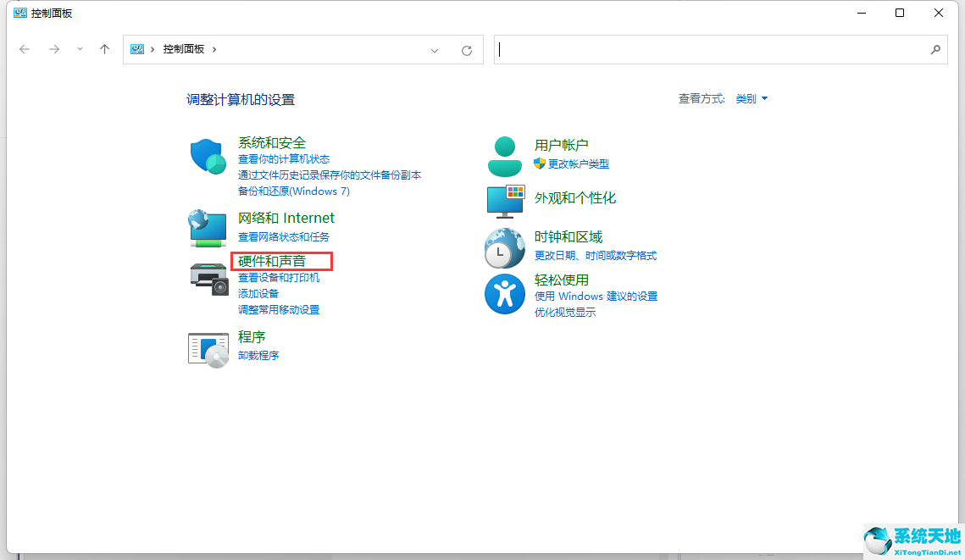
Task: Click the 外观和个性化 icon
Action: click(505, 201)
